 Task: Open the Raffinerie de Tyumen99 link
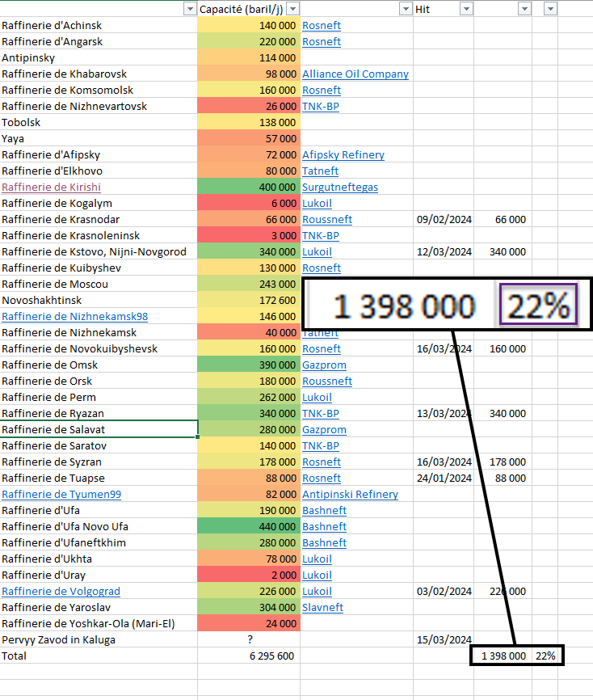[61, 494]
